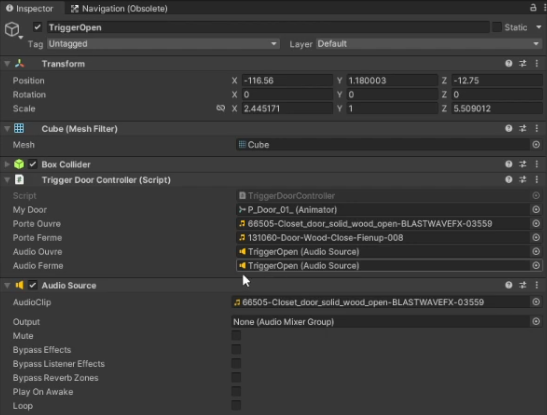Open the Output audio mixer group picker
Image resolution: width=547 pixels, height=415 pixels.
point(536,322)
